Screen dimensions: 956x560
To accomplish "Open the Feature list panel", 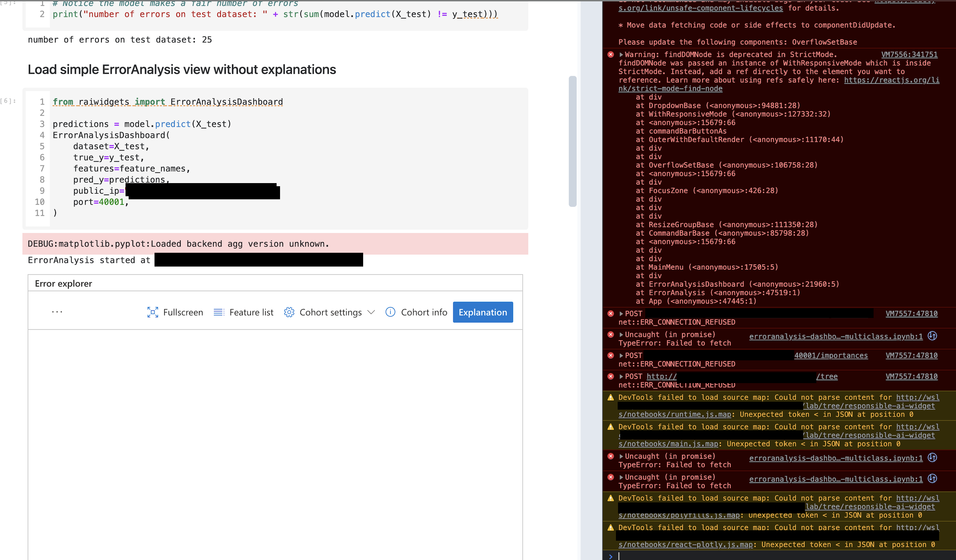I will (x=243, y=312).
